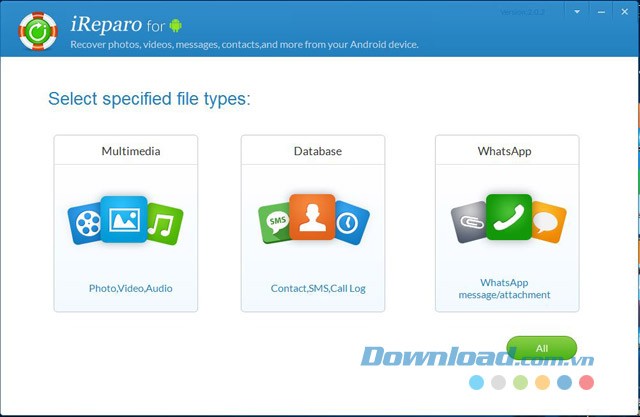Click the WhatsApp message/attachment label
640x417 pixels.
507,288
